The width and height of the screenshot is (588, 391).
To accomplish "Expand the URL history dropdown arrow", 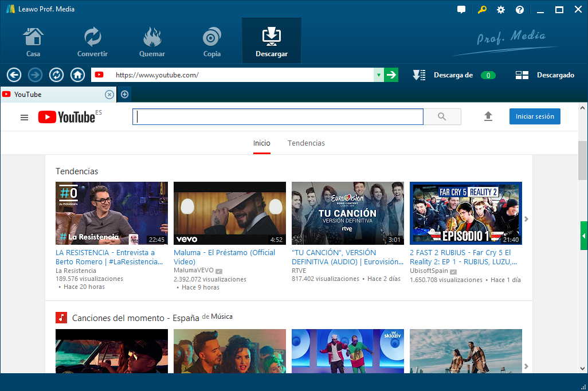I will click(379, 75).
